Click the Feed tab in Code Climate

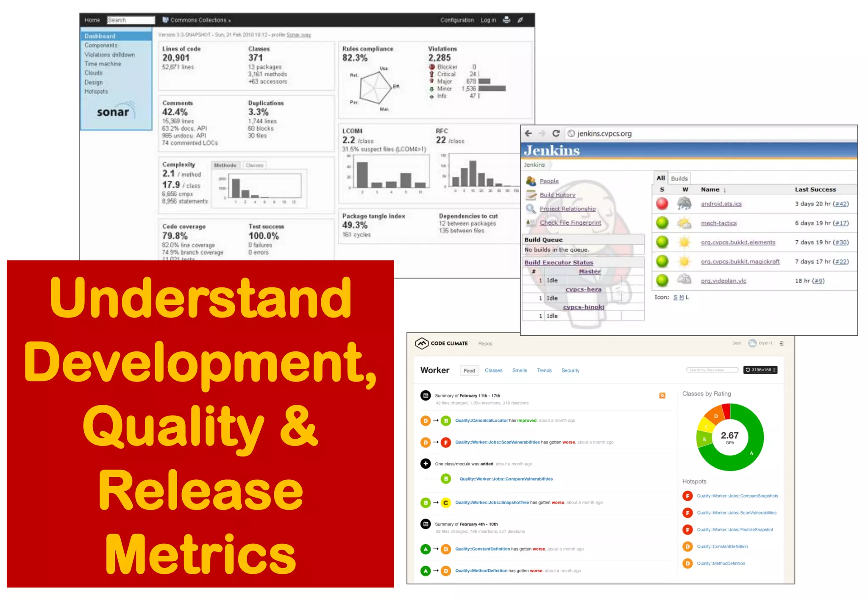point(469,370)
